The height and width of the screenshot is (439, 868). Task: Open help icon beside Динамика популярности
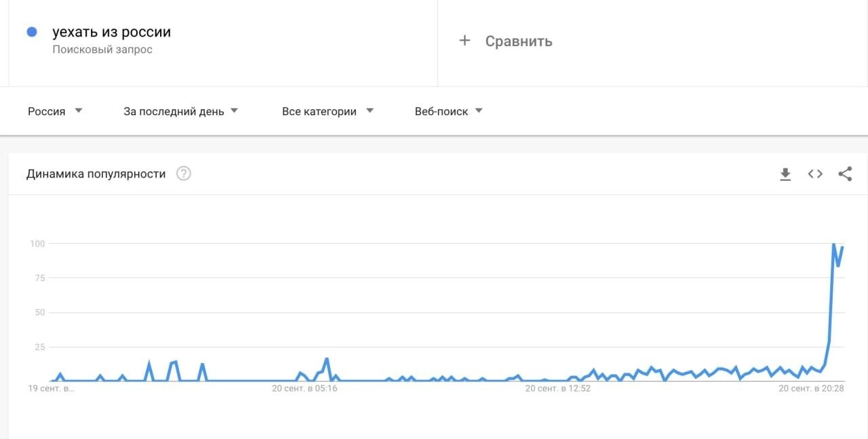184,174
